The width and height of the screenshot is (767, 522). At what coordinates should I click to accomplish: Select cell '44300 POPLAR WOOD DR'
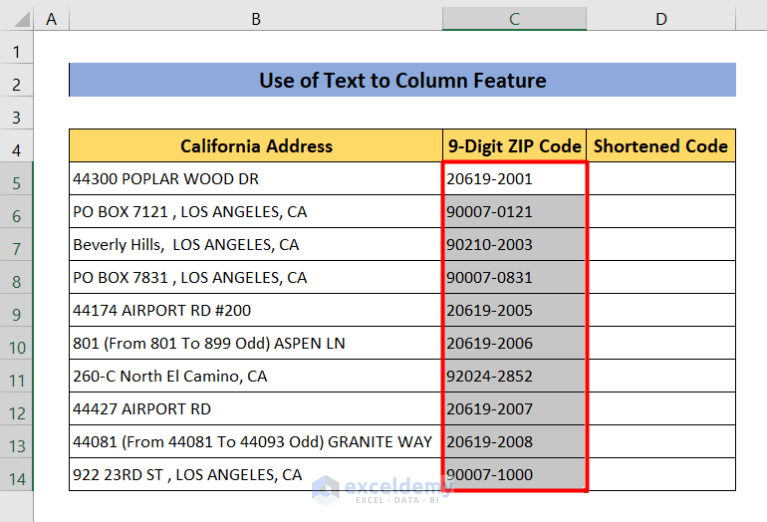coord(256,179)
